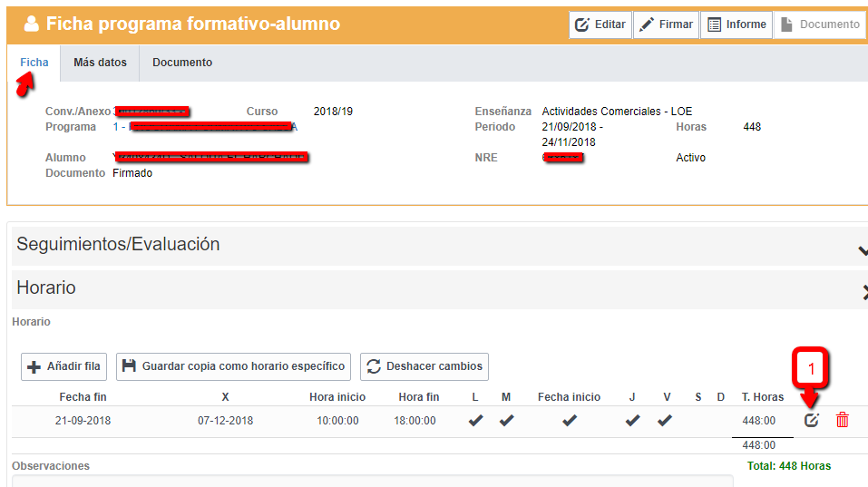Click the Documento toolbar button
Viewport: 868px width, 487px height.
pos(819,24)
